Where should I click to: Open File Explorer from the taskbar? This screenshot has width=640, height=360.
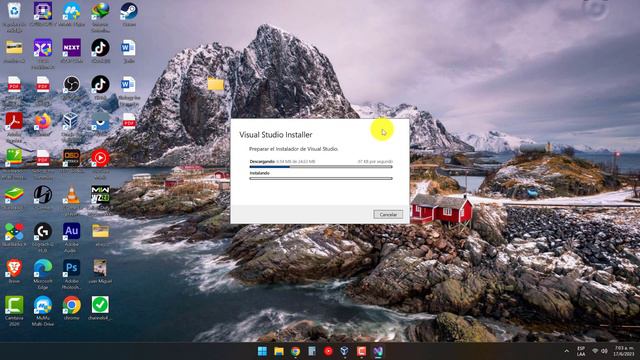pyautogui.click(x=279, y=351)
